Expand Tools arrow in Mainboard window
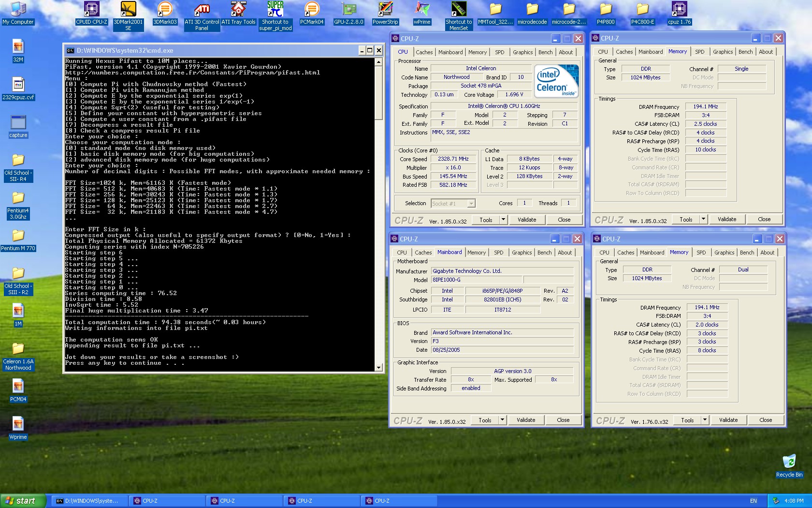 pyautogui.click(x=502, y=420)
